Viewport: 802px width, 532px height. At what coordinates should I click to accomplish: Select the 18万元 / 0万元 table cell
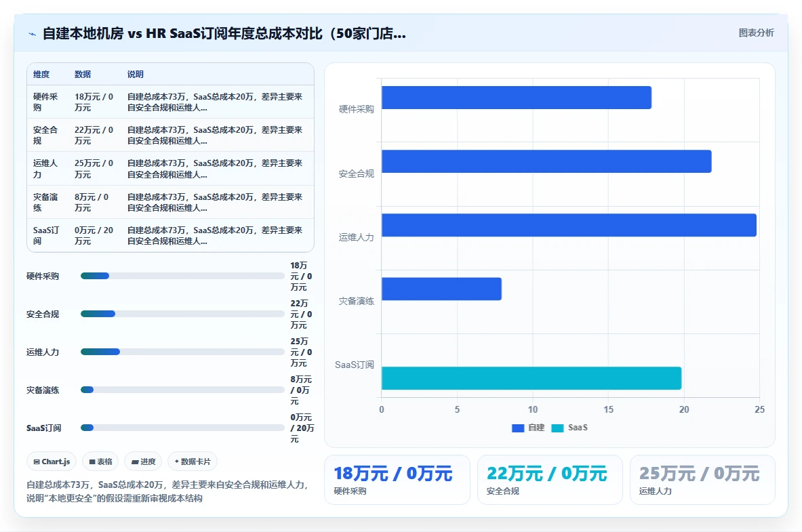pos(94,102)
